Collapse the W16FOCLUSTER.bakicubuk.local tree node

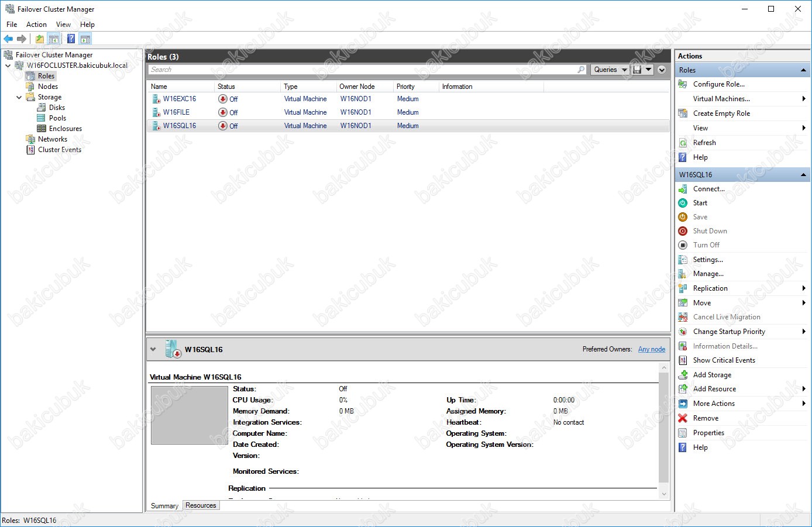click(8, 66)
